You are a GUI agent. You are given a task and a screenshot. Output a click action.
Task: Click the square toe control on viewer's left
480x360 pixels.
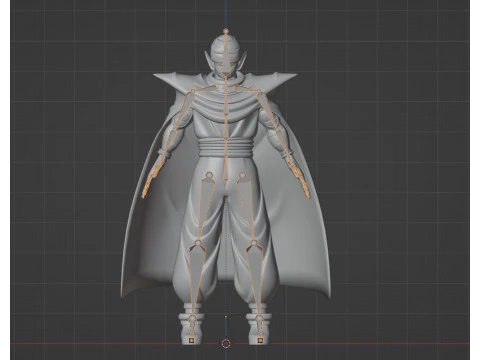pos(191,340)
